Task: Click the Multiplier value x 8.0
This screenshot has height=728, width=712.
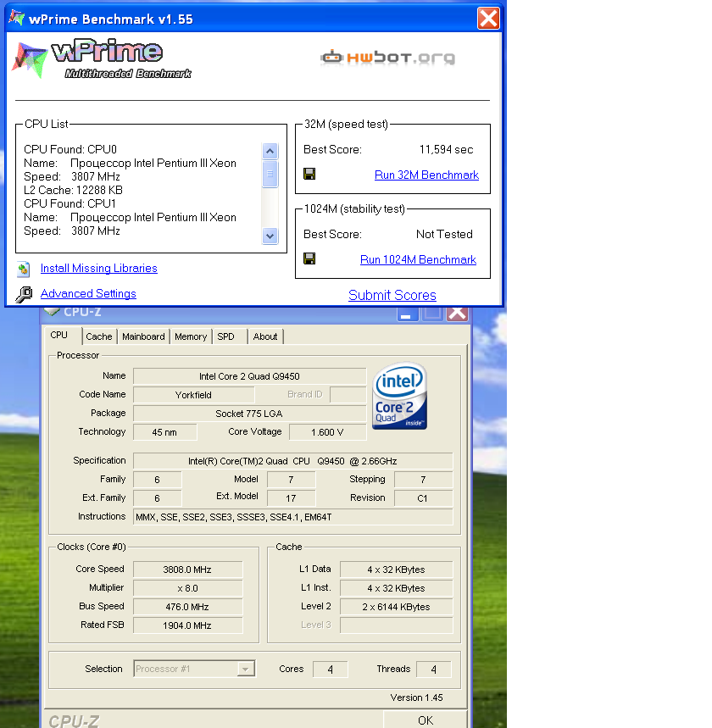Action: [x=187, y=588]
